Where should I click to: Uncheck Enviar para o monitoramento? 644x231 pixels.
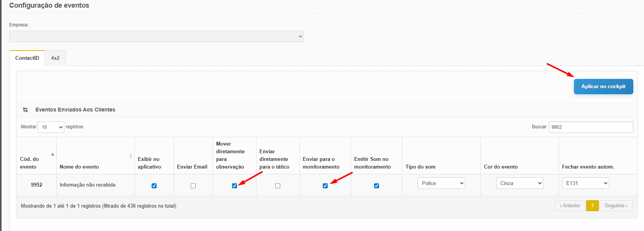(x=325, y=186)
